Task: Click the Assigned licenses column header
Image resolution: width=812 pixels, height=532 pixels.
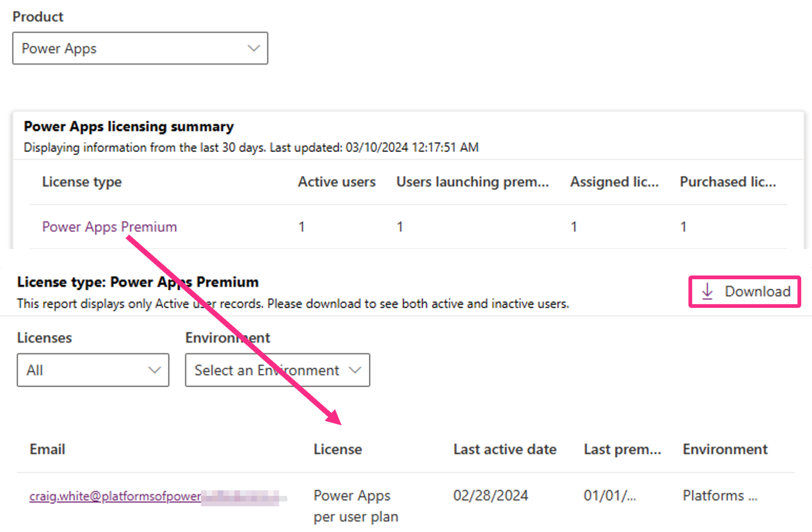Action: [614, 182]
